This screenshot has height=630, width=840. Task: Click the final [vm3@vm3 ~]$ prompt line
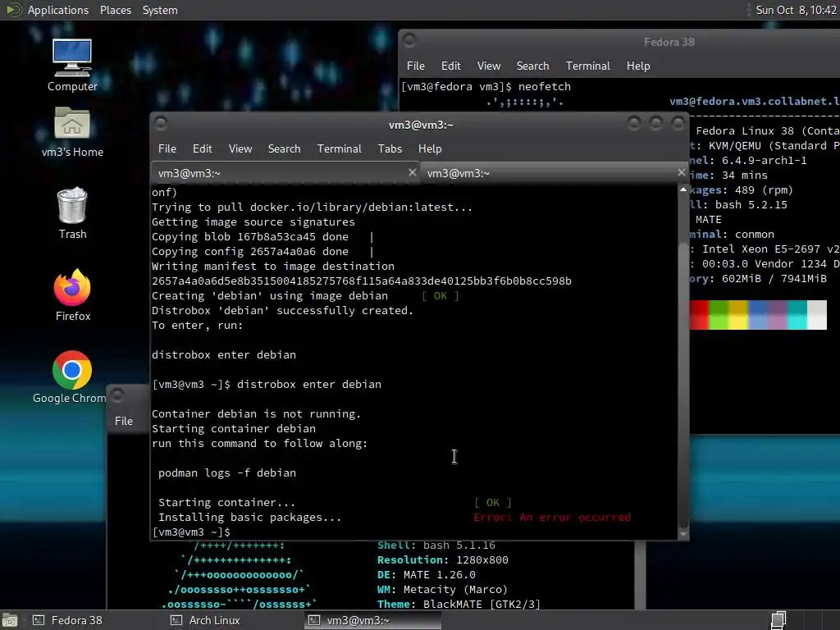click(191, 532)
